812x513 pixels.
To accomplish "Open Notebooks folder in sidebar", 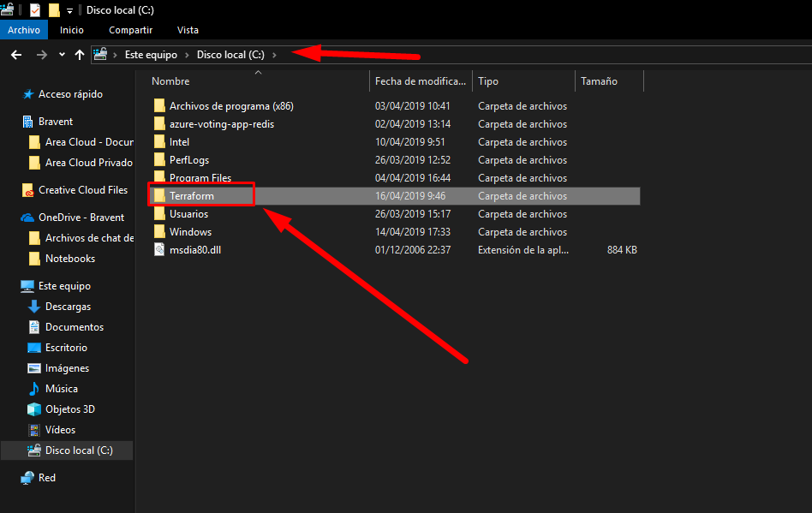I will 70,259.
